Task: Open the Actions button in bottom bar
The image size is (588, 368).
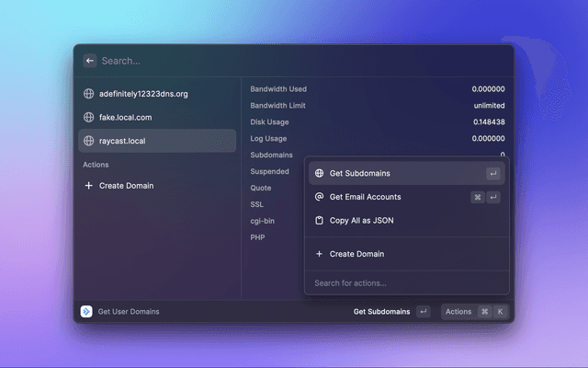Action: (458, 312)
